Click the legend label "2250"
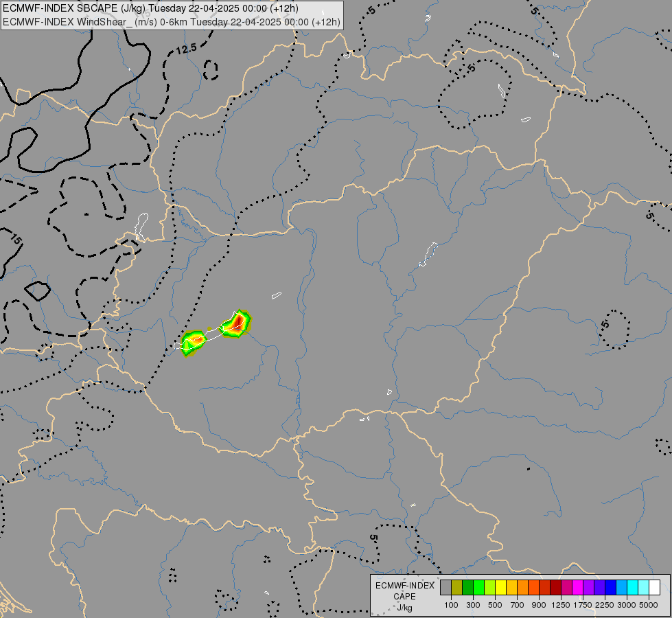Image resolution: width=672 pixels, height=618 pixels. click(x=605, y=605)
